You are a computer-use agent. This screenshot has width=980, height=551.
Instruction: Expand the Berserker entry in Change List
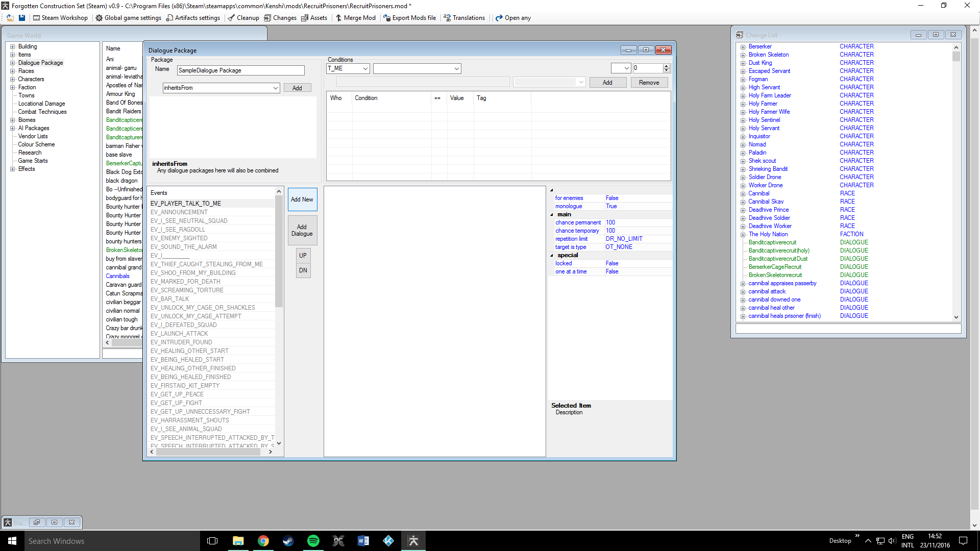pyautogui.click(x=743, y=47)
